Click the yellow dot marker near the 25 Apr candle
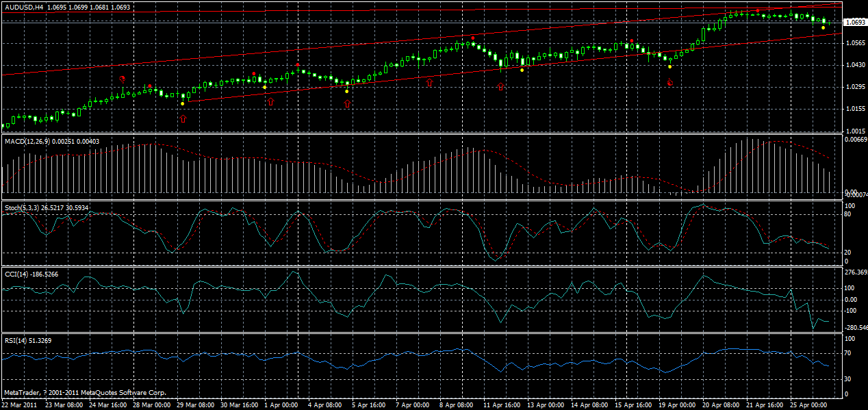The image size is (868, 410). 824,27
